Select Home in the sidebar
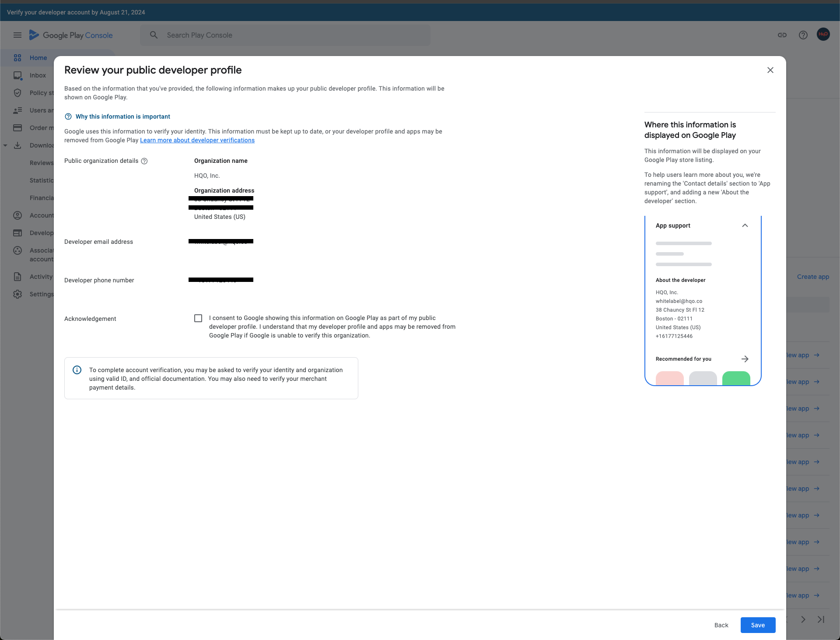The height and width of the screenshot is (640, 840). click(38, 58)
